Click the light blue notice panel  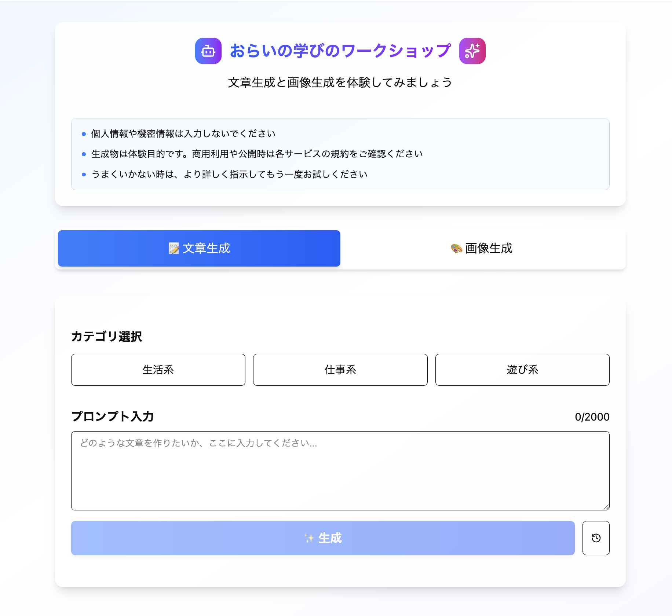(x=340, y=154)
